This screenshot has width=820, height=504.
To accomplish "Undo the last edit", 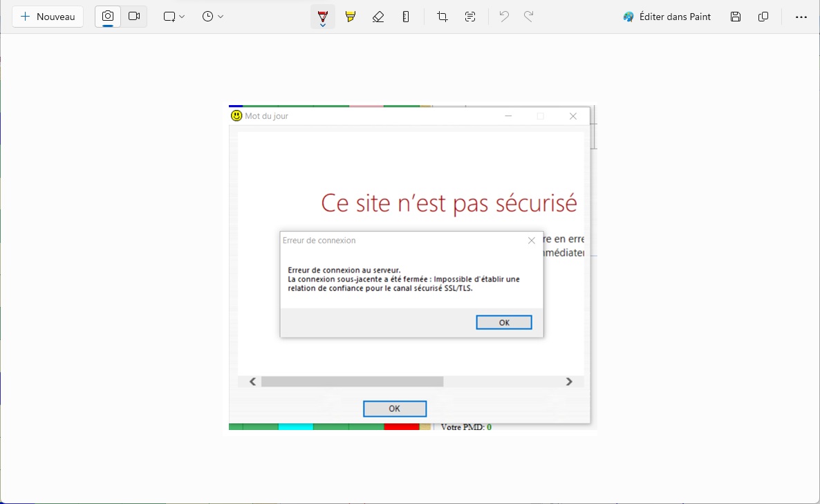I will [504, 17].
